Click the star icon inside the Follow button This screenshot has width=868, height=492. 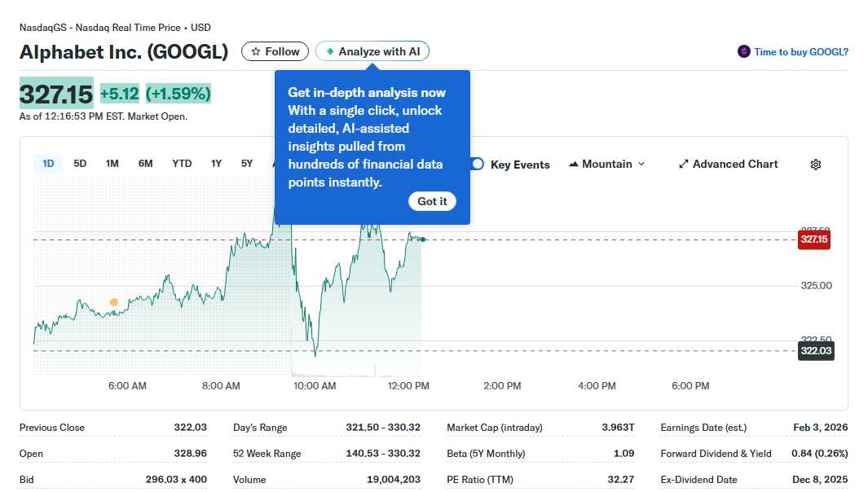pyautogui.click(x=255, y=51)
